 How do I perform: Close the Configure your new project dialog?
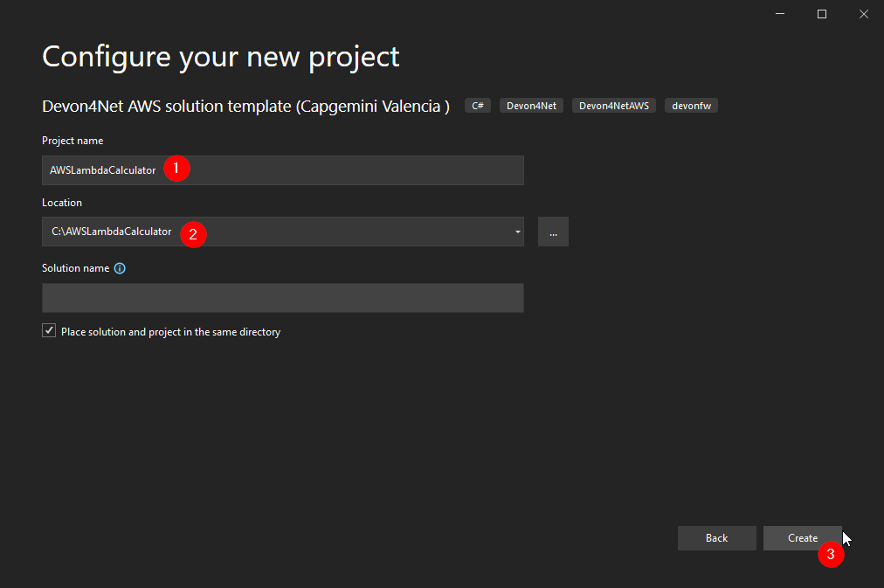(x=863, y=13)
